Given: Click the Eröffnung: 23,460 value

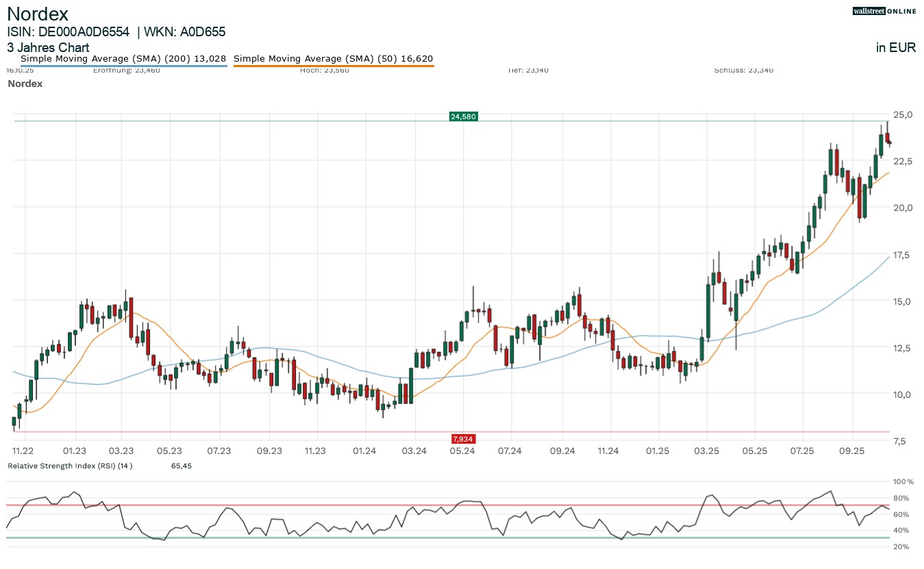Looking at the screenshot, I should click(x=127, y=69).
